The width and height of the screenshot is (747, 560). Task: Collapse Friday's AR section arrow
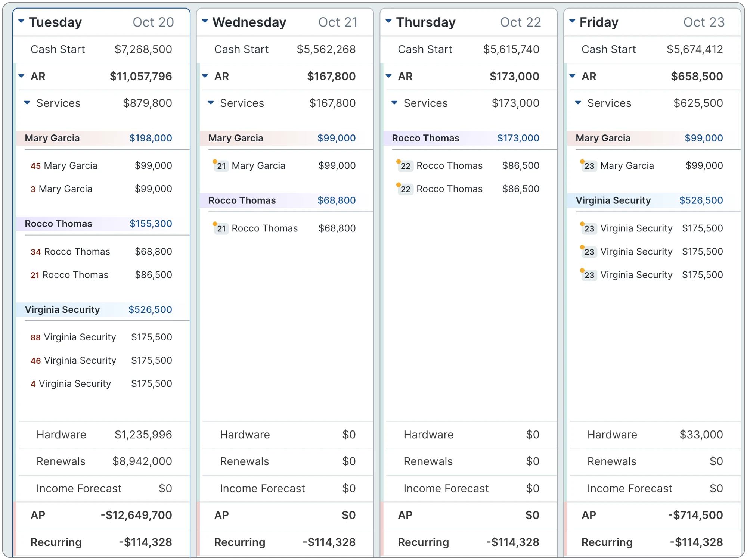pyautogui.click(x=572, y=76)
